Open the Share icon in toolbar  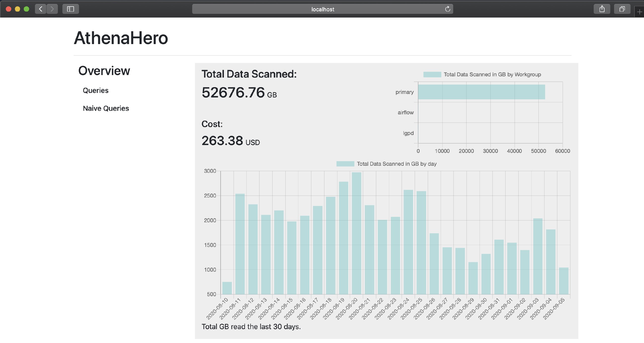pos(602,9)
